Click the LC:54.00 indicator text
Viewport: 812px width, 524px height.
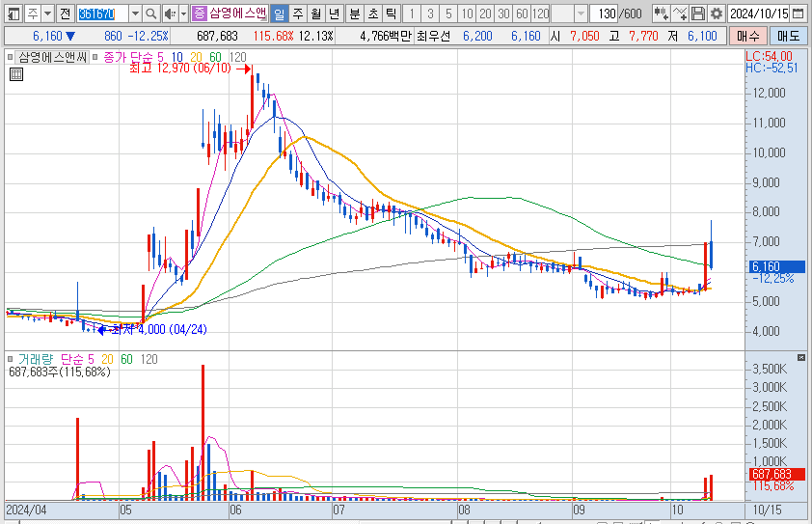tap(769, 56)
